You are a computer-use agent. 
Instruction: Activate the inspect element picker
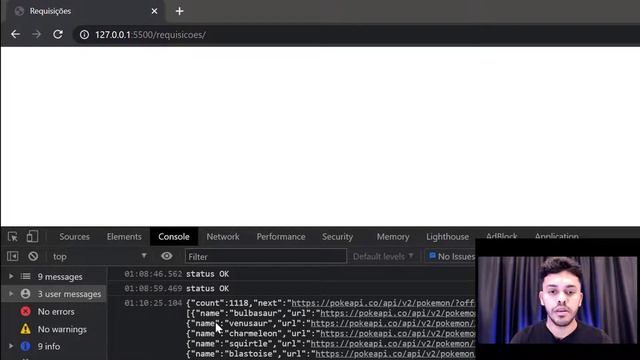click(13, 237)
